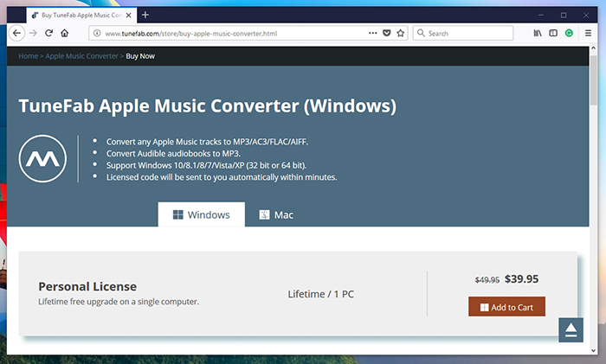Click the page vertical scrollbar thumb
The width and height of the screenshot is (606, 364).
[x=594, y=80]
